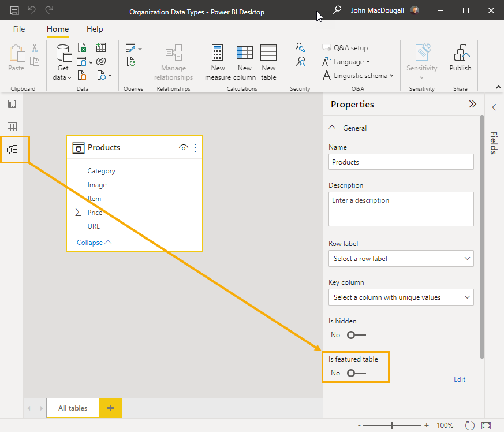This screenshot has height=432, width=504.
Task: Click the Redo arrow icon
Action: click(49, 10)
